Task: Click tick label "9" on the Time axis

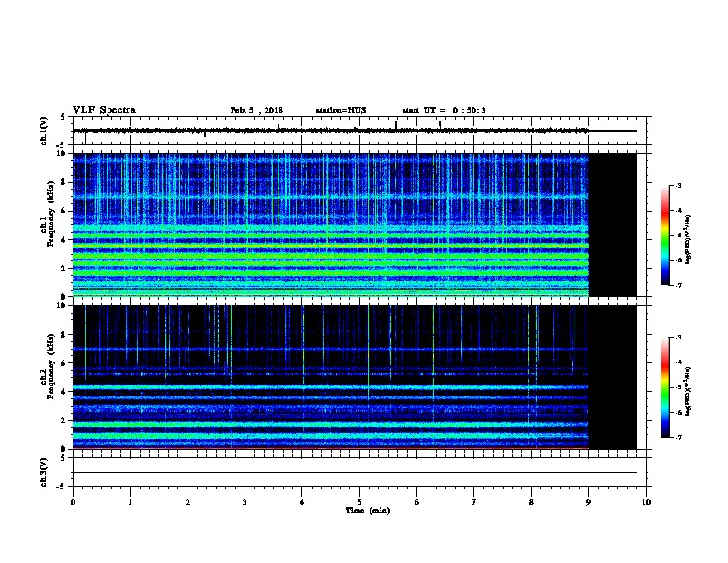Action: point(588,502)
